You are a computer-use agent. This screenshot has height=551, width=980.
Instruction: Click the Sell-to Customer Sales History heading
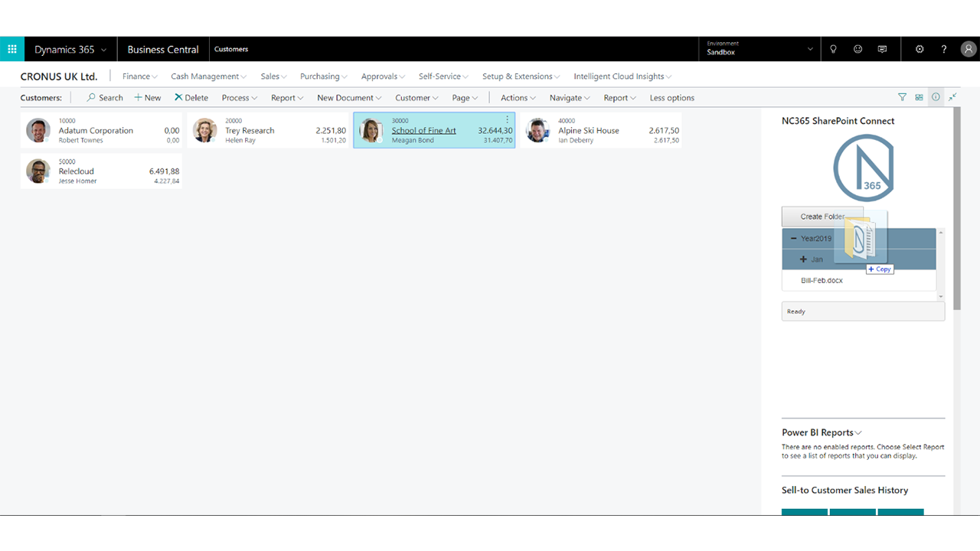[845, 490]
